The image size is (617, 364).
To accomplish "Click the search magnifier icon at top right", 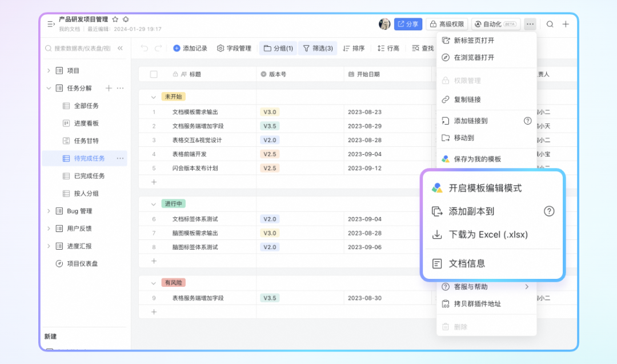I will tap(550, 24).
